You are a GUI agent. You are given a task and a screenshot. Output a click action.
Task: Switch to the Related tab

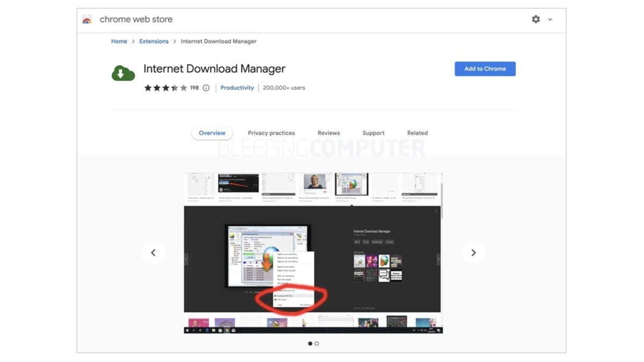click(x=418, y=133)
